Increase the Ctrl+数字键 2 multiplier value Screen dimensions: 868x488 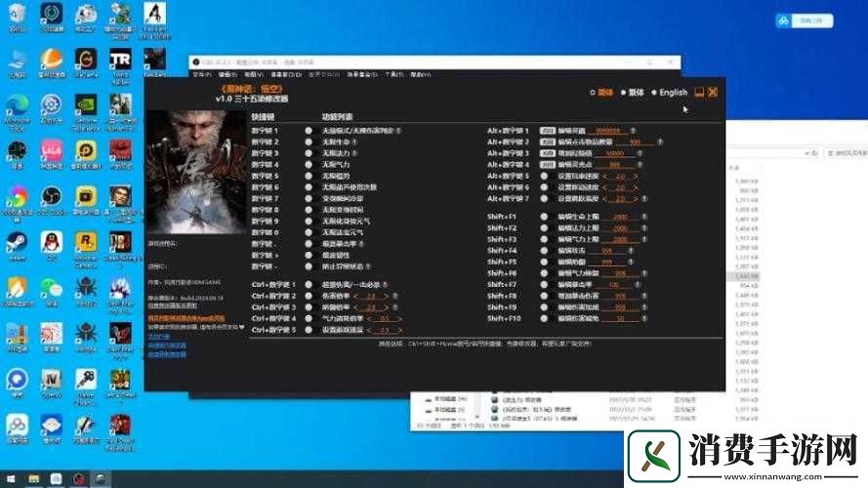pos(387,296)
